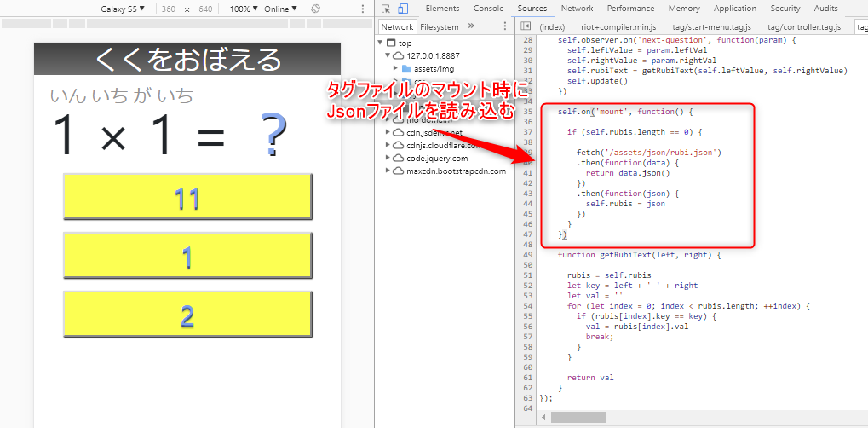Open the Audits tab

(825, 9)
